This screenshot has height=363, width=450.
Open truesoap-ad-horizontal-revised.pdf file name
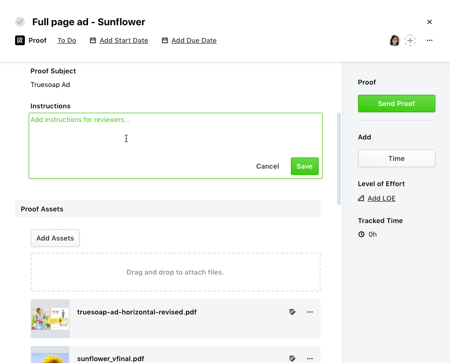(x=137, y=312)
